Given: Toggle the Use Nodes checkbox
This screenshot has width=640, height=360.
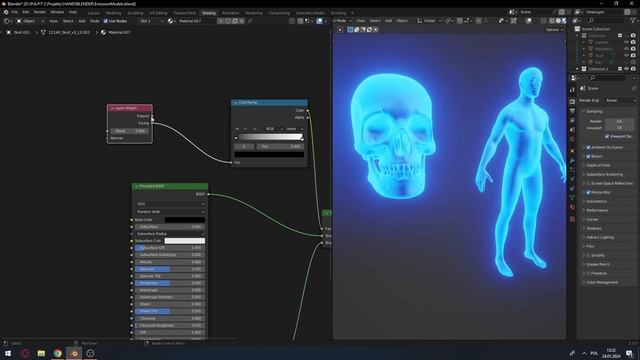Looking at the screenshot, I should point(106,21).
